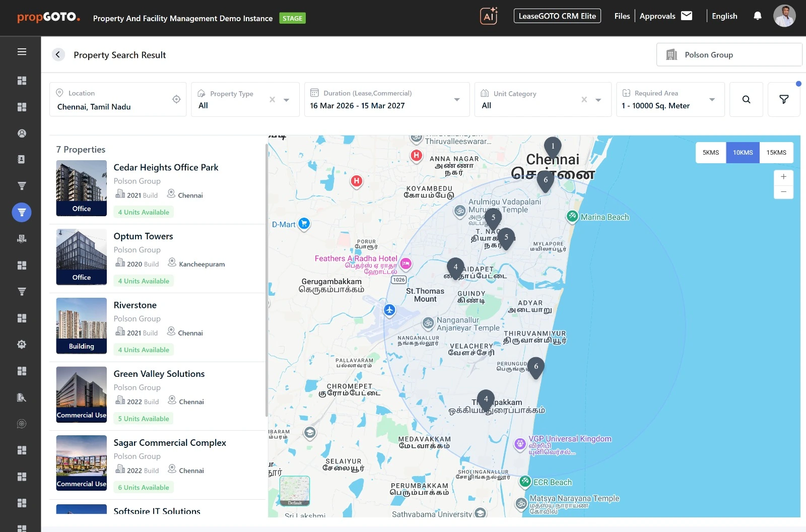Open the filter funnel button

783,100
